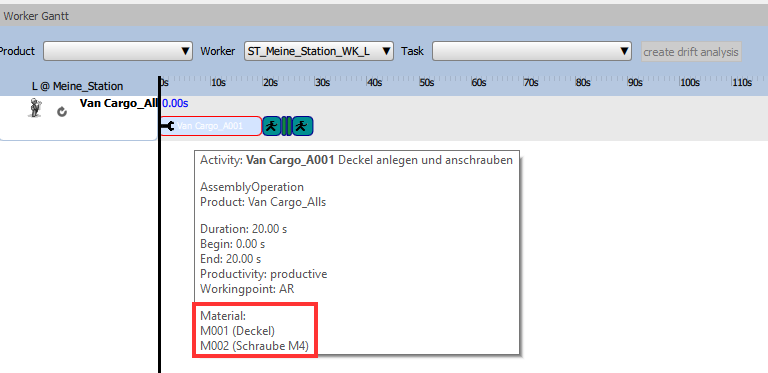The image size is (768, 373).
Task: Click the Van Cargo_Alls product label
Action: pos(119,103)
